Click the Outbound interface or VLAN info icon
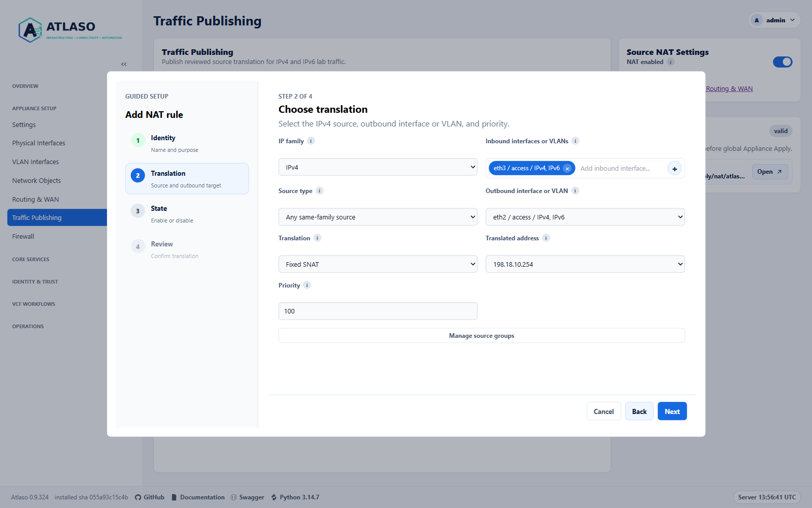 click(x=576, y=190)
